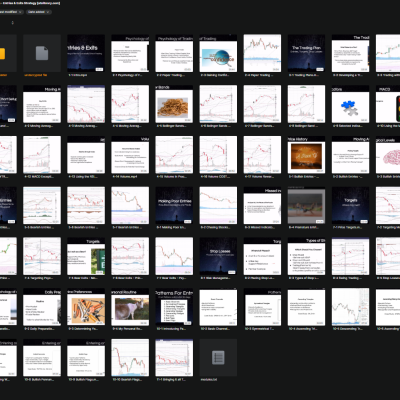The width and height of the screenshot is (400, 400).
Task: Open the hand tools photo video thumbnail
Action: 86,307
